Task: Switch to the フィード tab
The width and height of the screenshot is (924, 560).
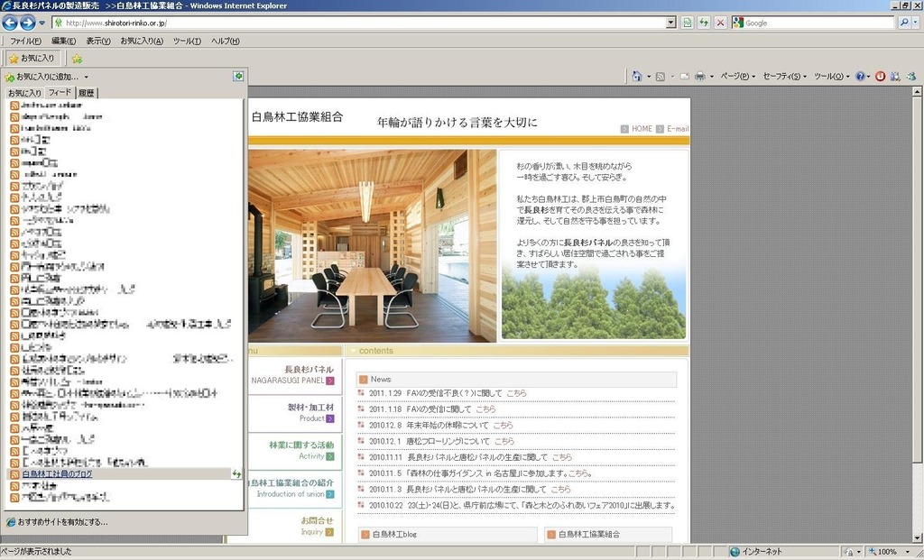Action: (60, 93)
